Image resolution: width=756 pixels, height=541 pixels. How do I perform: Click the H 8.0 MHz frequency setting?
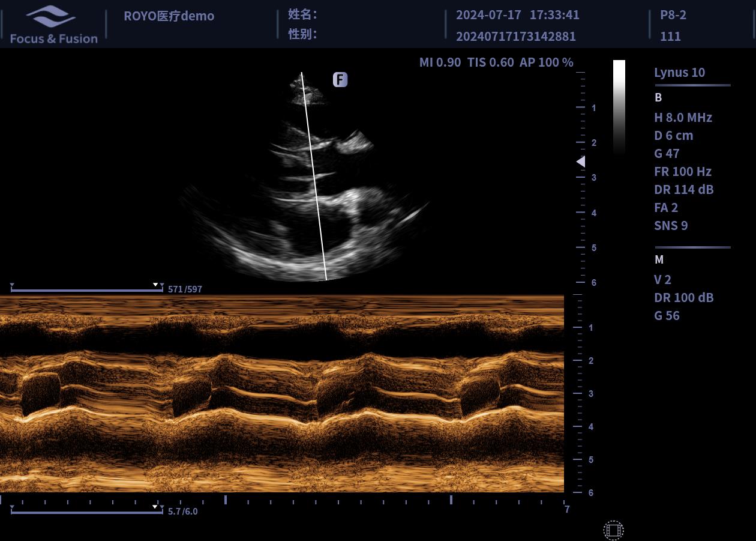(x=683, y=118)
